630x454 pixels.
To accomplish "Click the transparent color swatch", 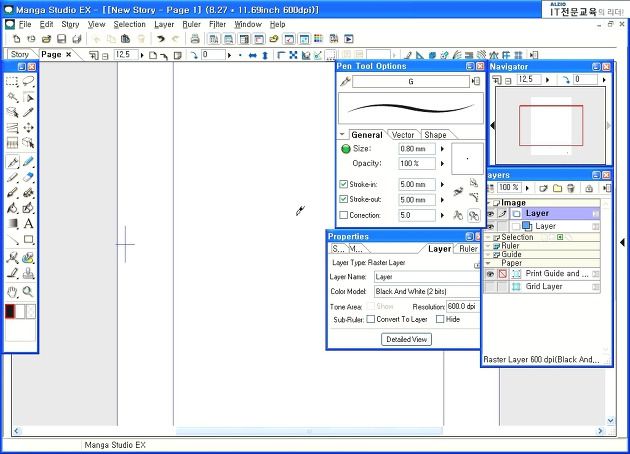I will (31, 311).
